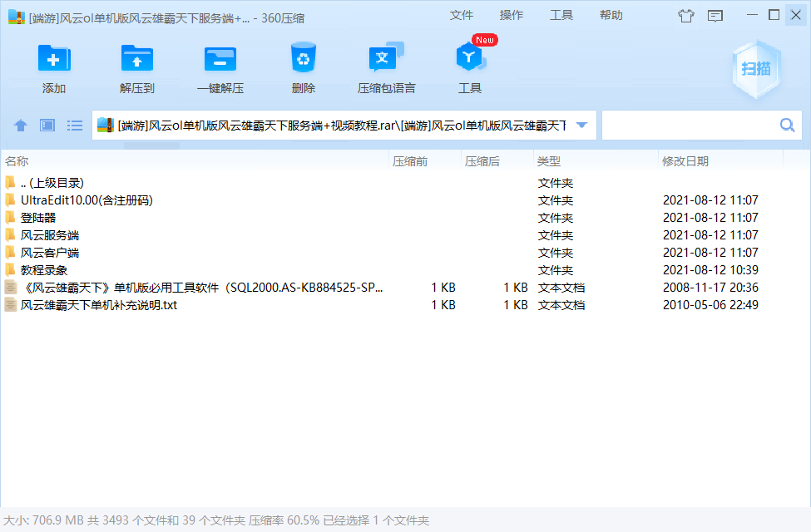This screenshot has height=532, width=811.
Task: Click the folder icon of 教程录象
Action: (x=10, y=270)
